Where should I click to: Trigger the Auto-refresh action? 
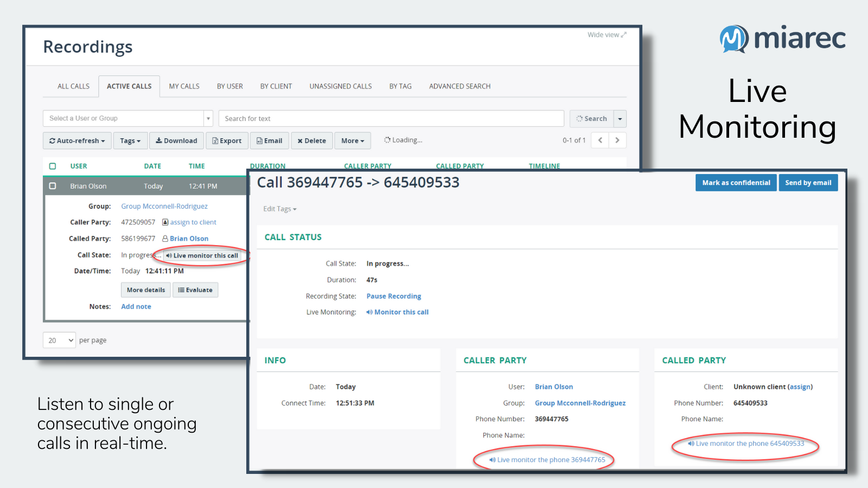coord(76,140)
